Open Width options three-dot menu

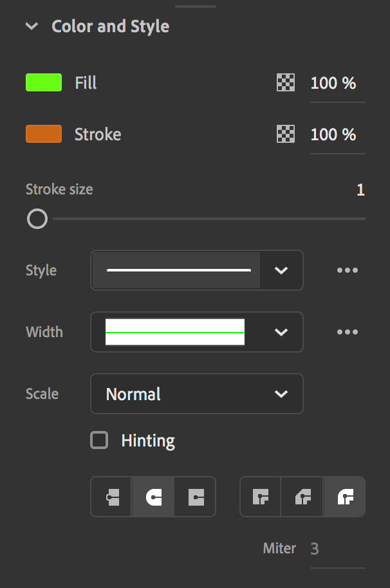pyautogui.click(x=348, y=332)
